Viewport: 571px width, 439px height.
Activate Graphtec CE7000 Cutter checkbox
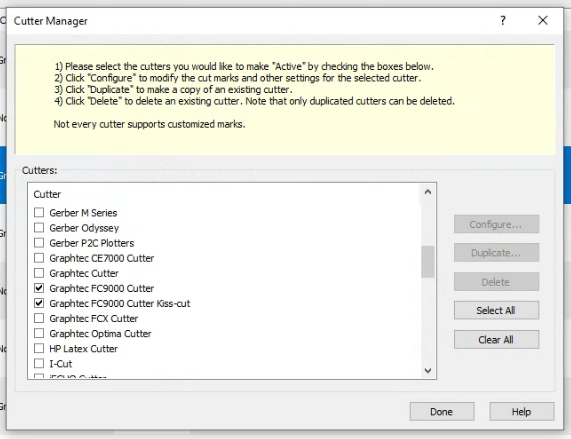tap(39, 258)
